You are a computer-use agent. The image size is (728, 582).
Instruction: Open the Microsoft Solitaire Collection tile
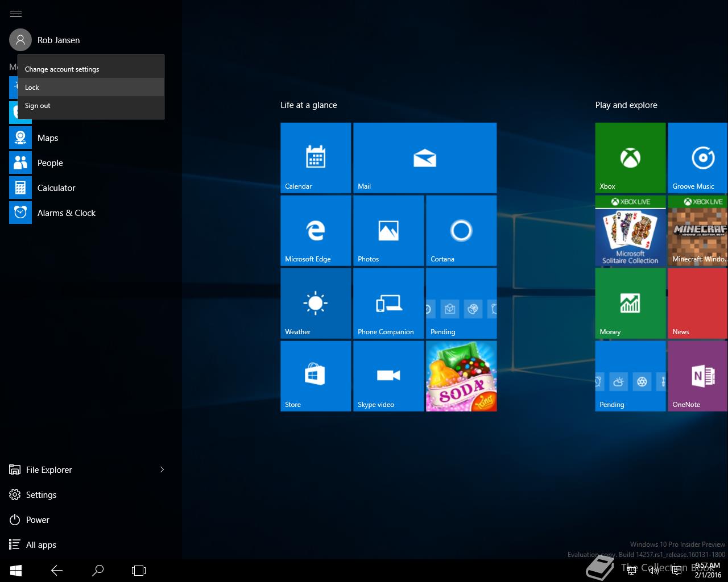(x=630, y=231)
